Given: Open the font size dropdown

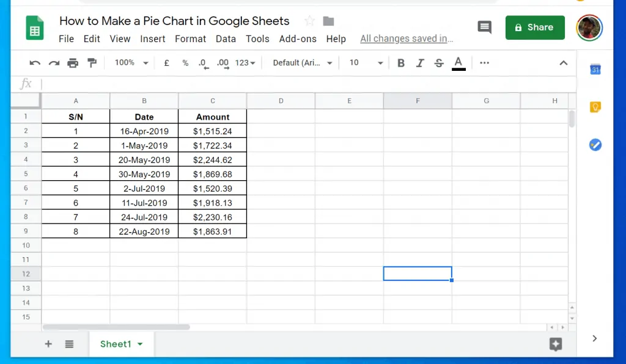Looking at the screenshot, I should pyautogui.click(x=364, y=62).
